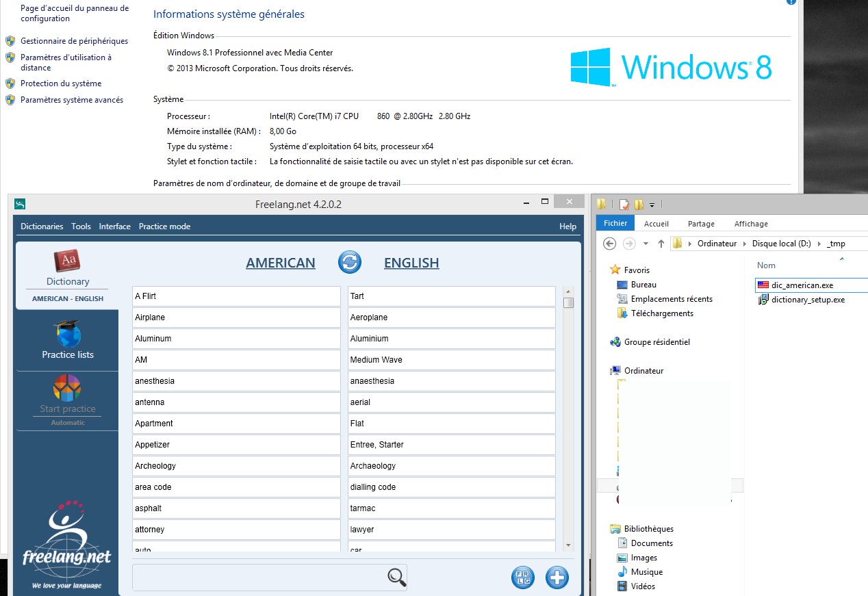Viewport: 868px width, 596px height.
Task: Click the AMERICAN language link
Action: click(x=281, y=263)
